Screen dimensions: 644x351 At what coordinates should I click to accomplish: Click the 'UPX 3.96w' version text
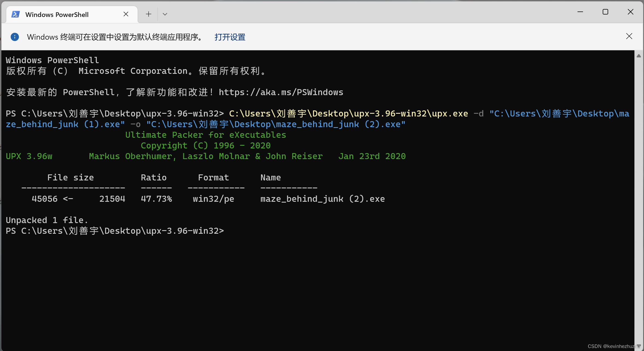[29, 156]
